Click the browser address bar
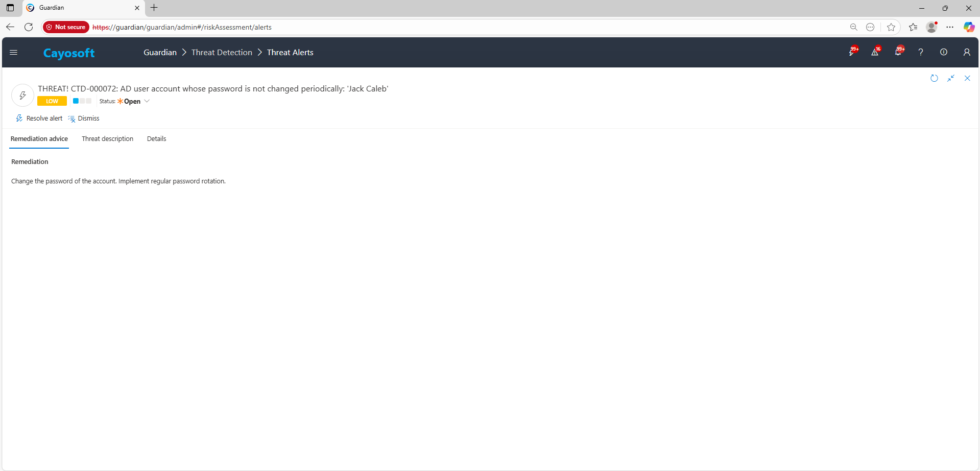The width and height of the screenshot is (980, 471). tap(460, 27)
